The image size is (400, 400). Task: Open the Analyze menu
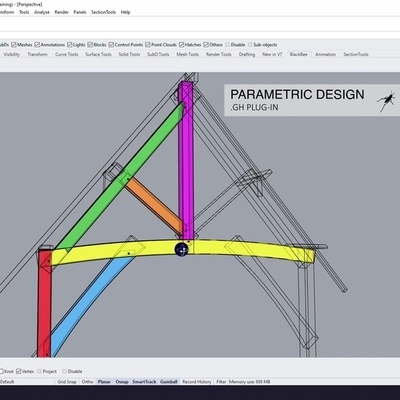tap(42, 12)
